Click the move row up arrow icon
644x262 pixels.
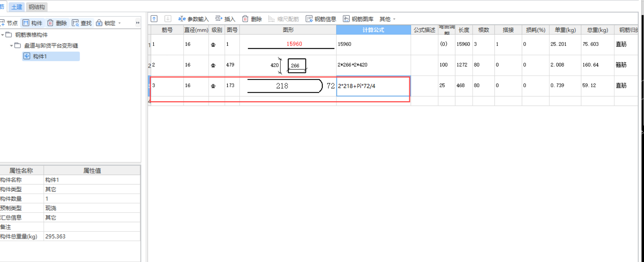154,19
